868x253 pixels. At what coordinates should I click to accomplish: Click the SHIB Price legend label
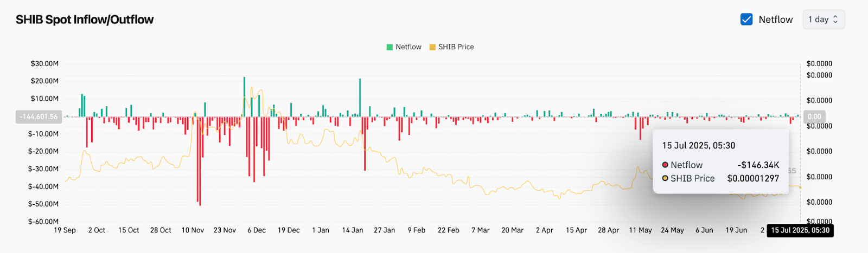point(456,47)
